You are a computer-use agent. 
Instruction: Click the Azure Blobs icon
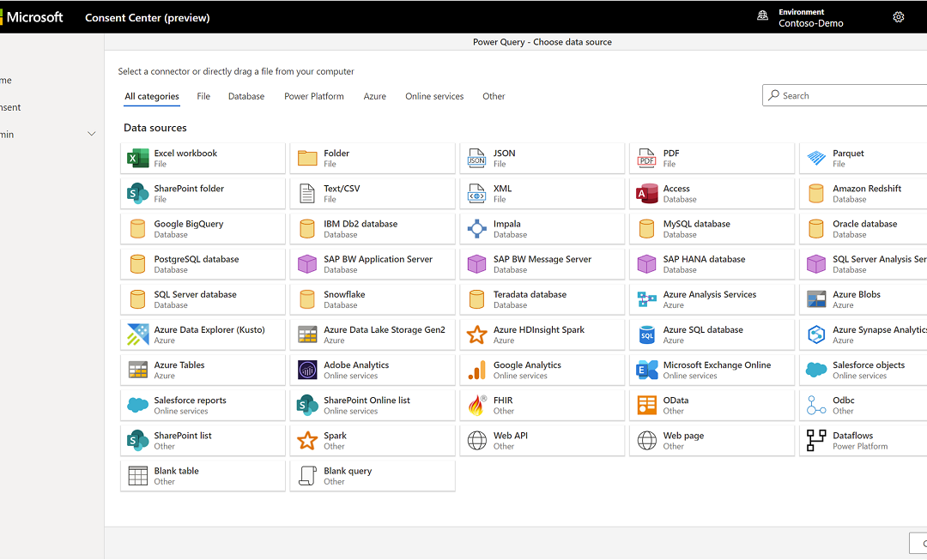(816, 299)
